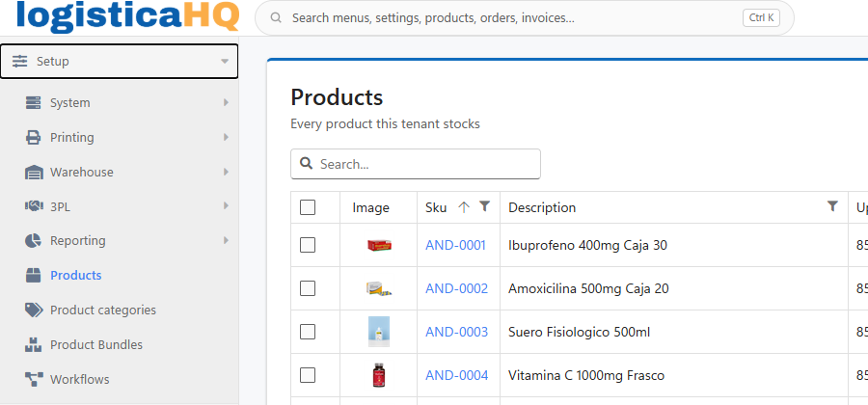Open the Description column filter
868x405 pixels.
point(832,206)
